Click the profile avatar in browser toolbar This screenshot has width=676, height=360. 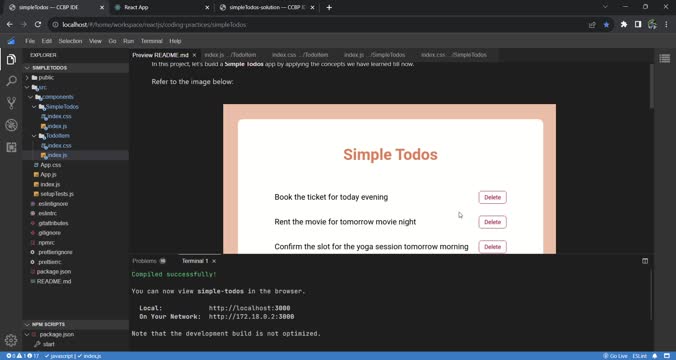652,25
